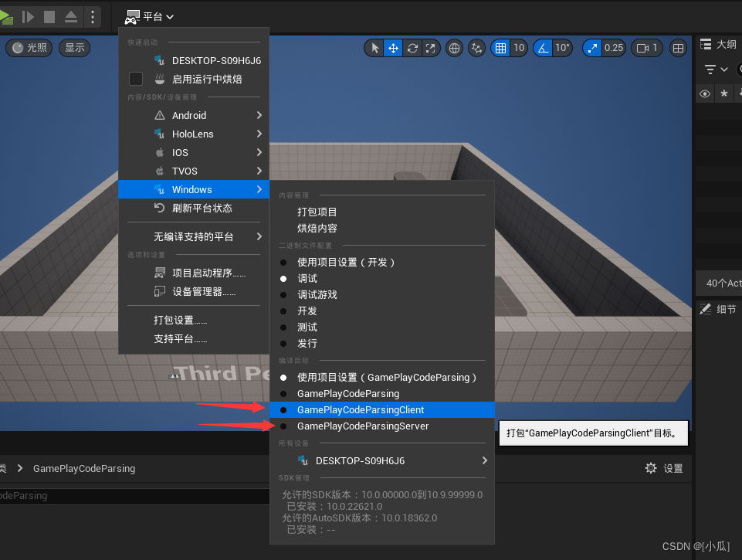Open 支持平台 supported platforms
The height and width of the screenshot is (560, 742).
click(194, 338)
